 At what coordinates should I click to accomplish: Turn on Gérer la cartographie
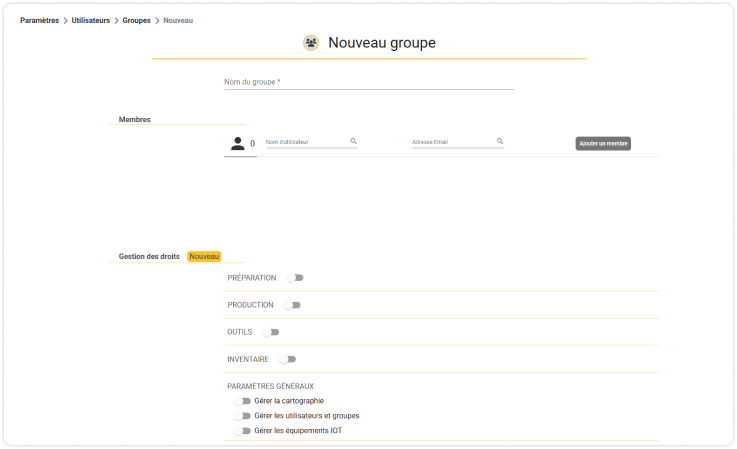pos(243,401)
